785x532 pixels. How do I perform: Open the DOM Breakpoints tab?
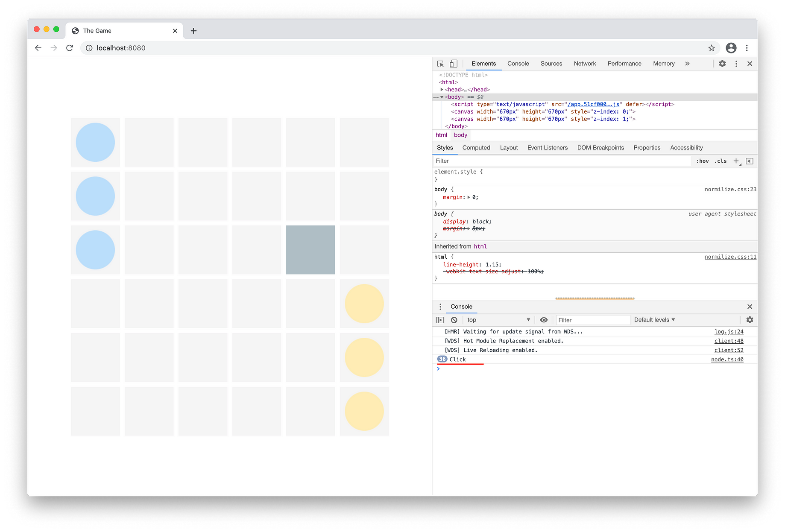coord(600,148)
